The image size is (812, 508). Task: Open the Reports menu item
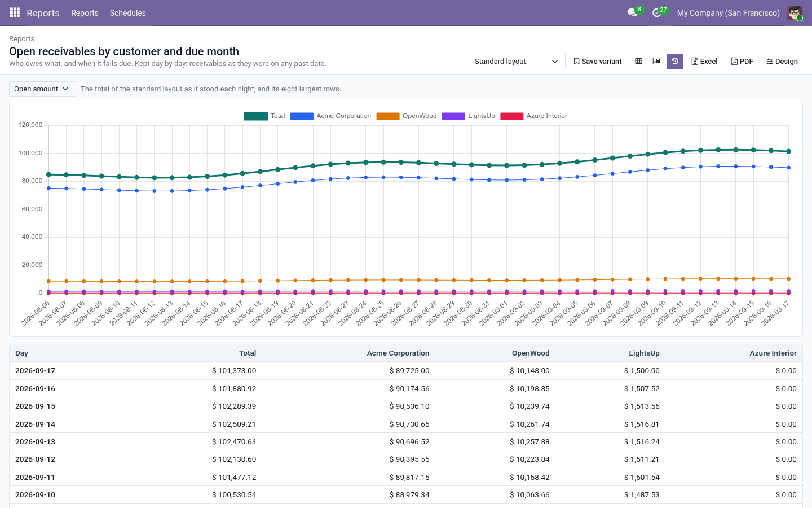pos(85,12)
